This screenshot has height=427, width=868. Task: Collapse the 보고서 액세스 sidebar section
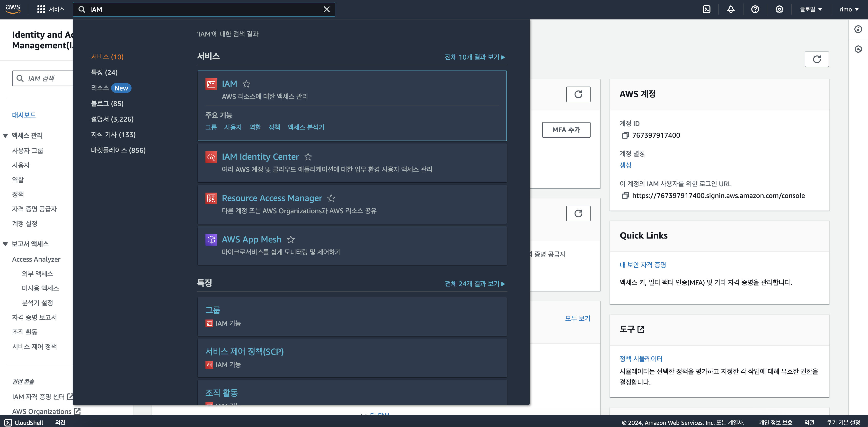(5, 244)
